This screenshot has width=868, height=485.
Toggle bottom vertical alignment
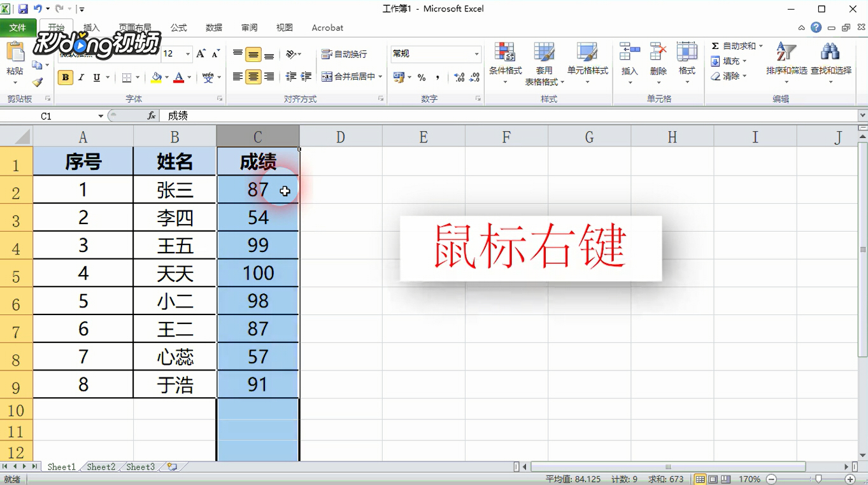click(x=269, y=54)
